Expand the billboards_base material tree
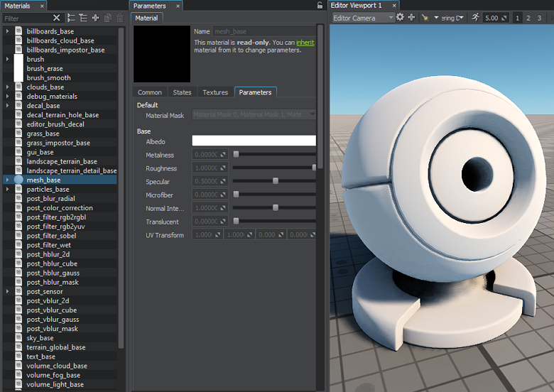This screenshot has width=554, height=392. tap(8, 32)
